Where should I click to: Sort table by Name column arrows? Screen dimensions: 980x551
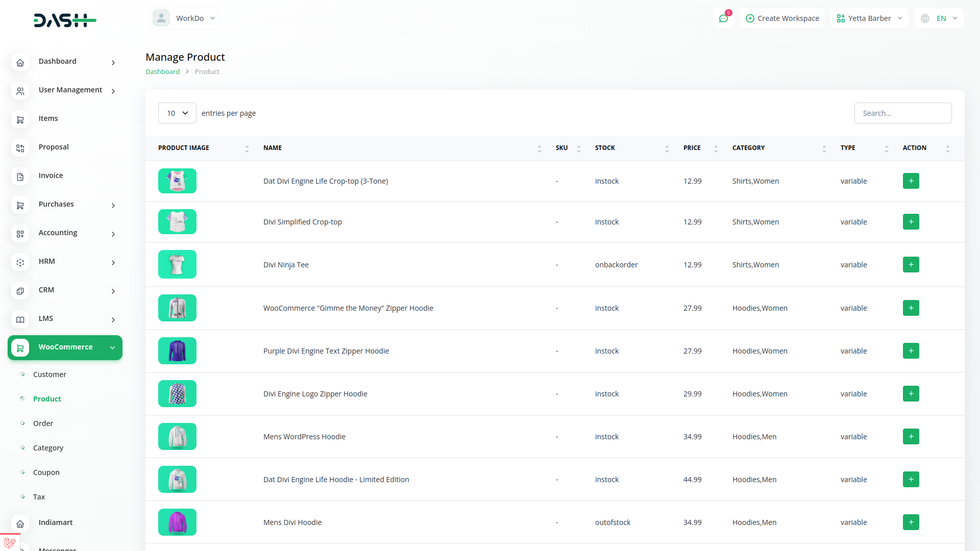[x=539, y=148]
